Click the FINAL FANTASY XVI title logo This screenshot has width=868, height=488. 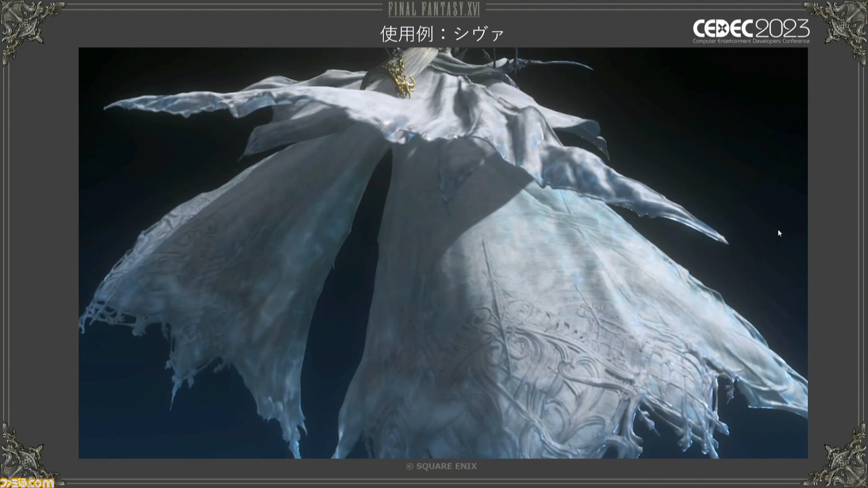(434, 9)
